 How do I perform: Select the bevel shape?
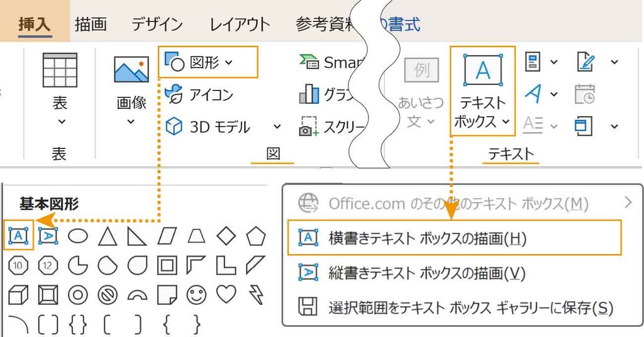point(48,295)
